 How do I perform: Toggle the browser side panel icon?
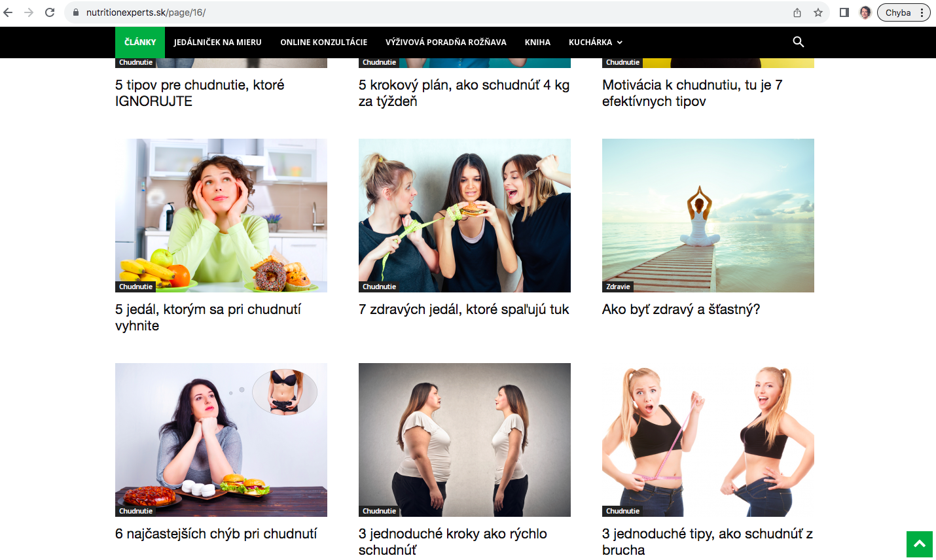[x=844, y=12]
